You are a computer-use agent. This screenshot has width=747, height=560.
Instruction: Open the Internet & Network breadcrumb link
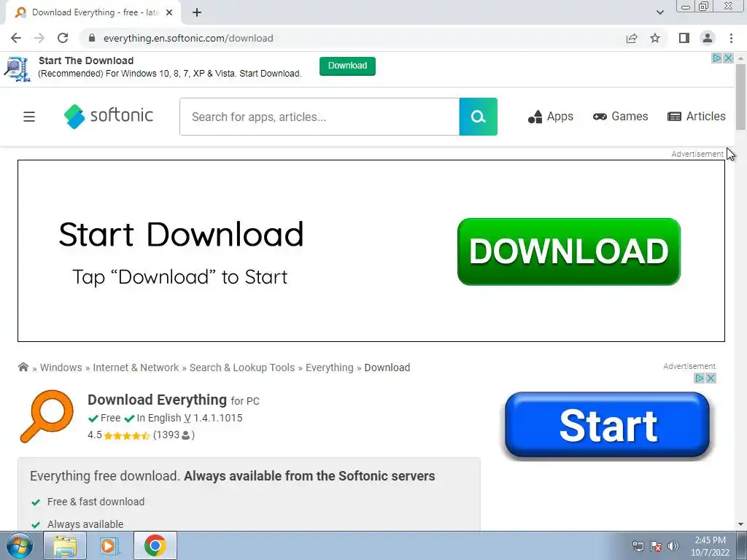(136, 367)
